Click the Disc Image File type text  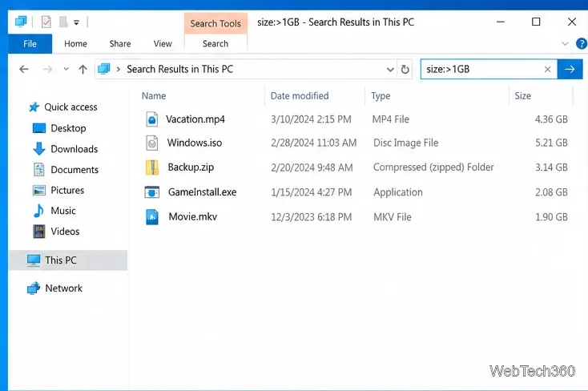(405, 143)
